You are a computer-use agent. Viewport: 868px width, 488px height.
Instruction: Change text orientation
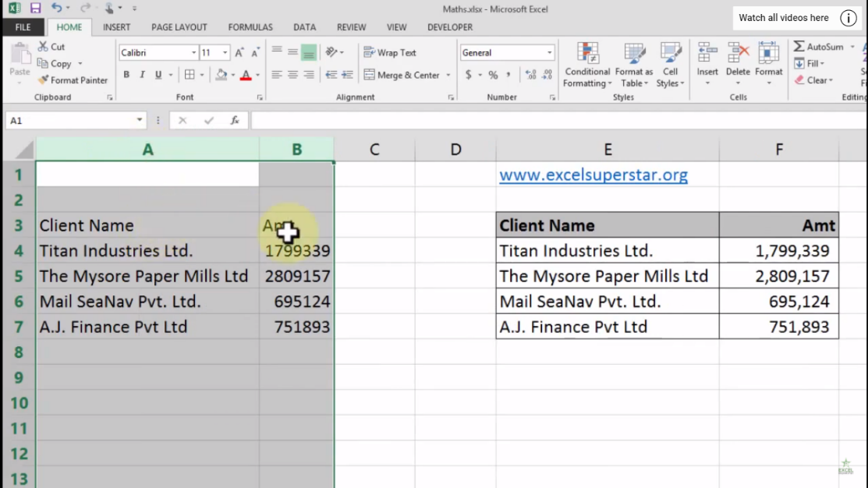point(331,52)
